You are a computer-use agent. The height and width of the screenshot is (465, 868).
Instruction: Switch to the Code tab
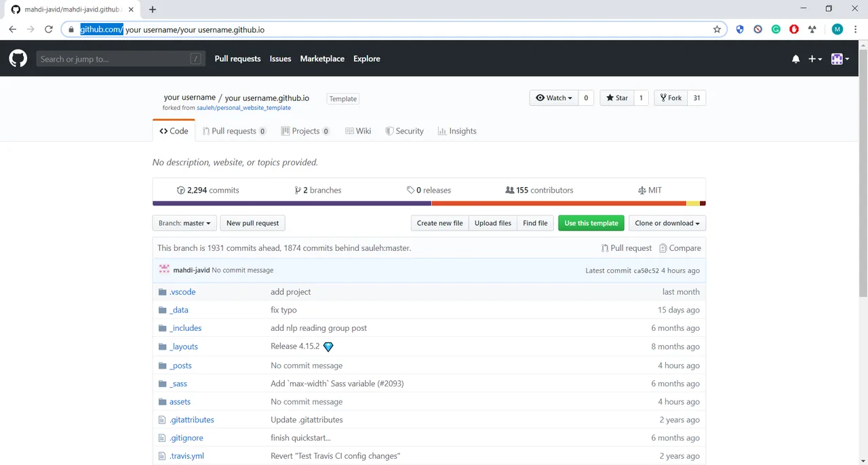(x=174, y=131)
